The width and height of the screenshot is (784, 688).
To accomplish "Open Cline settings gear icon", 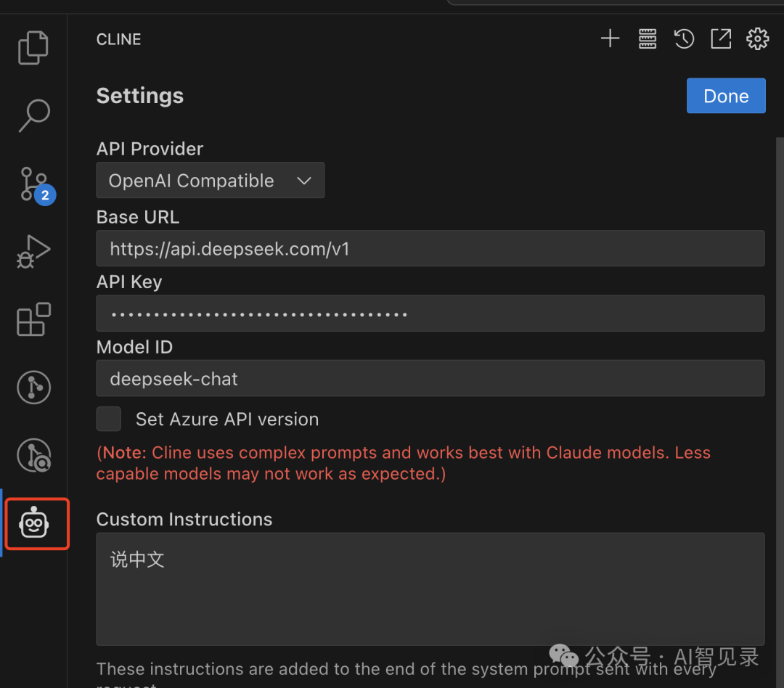I will pyautogui.click(x=757, y=38).
